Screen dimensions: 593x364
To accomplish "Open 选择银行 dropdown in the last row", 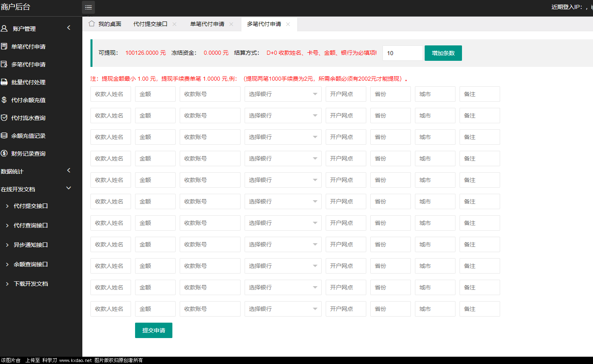I will [x=283, y=309].
